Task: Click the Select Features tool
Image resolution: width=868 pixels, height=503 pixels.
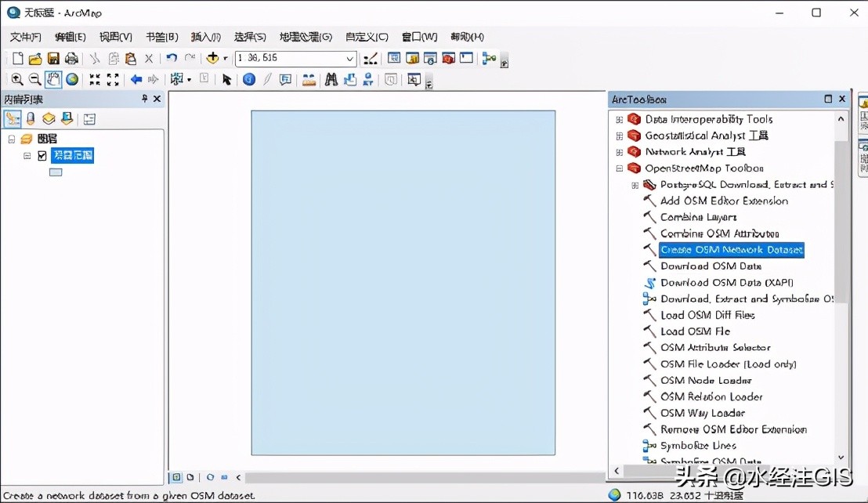Action: point(177,79)
